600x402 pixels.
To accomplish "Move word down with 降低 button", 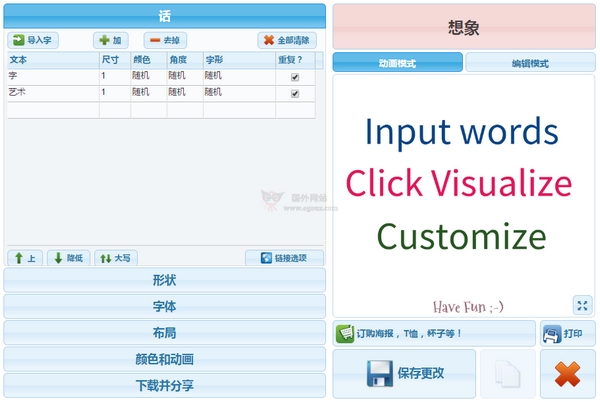I will tap(68, 258).
